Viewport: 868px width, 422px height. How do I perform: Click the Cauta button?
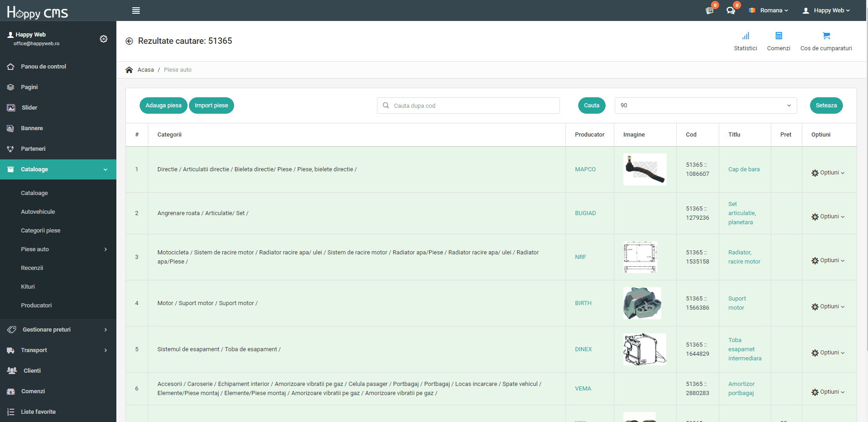click(591, 105)
